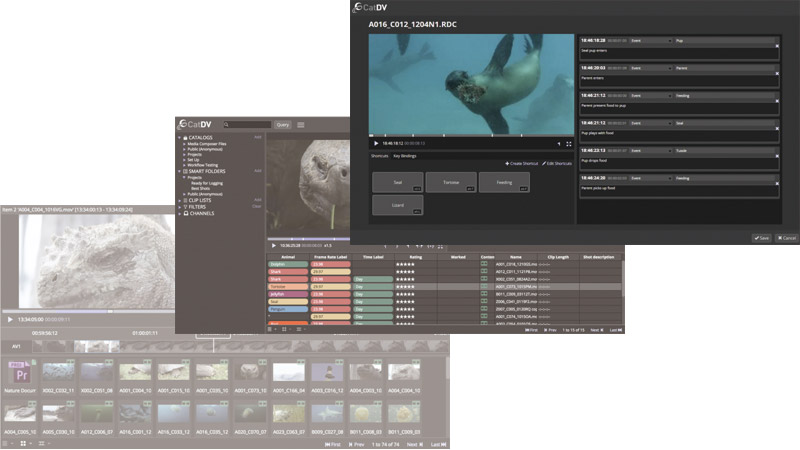Open the Shortcuts tab
The height and width of the screenshot is (450, 800).
pyautogui.click(x=379, y=156)
